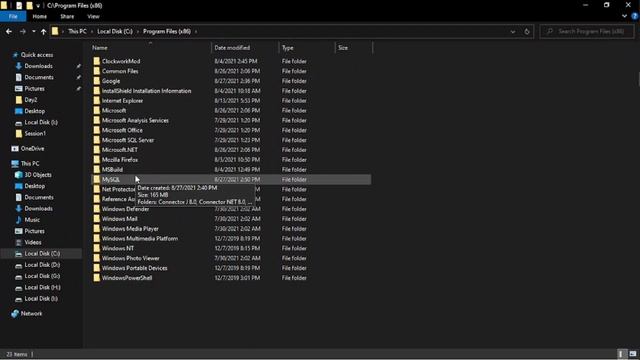Click Program Files (x86) breadcrumb segment

tap(167, 31)
